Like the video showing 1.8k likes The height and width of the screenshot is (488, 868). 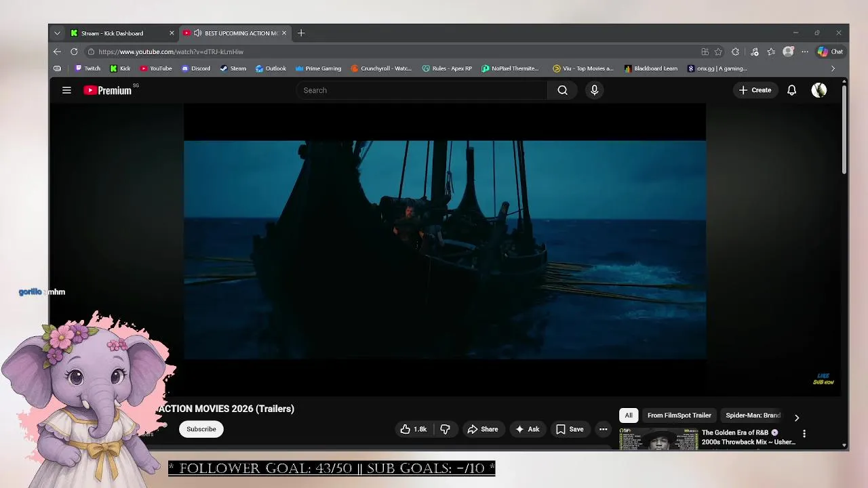point(413,429)
